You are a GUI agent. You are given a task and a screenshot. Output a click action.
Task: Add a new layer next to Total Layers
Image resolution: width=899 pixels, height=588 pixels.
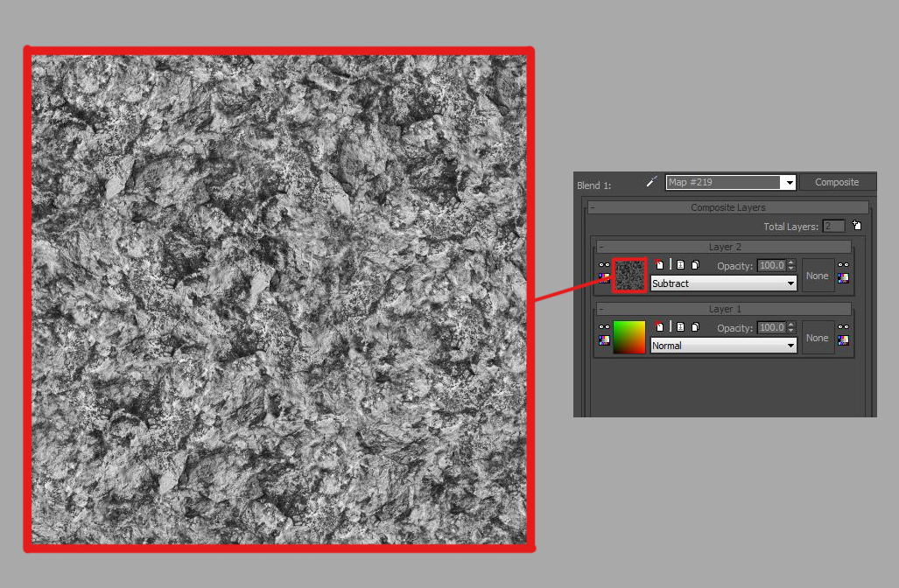(857, 225)
